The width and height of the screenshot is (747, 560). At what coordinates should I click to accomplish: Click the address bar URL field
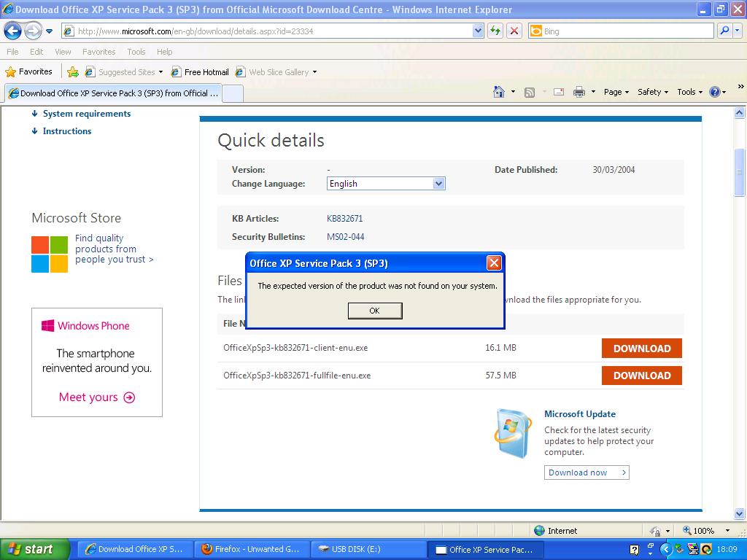point(268,31)
